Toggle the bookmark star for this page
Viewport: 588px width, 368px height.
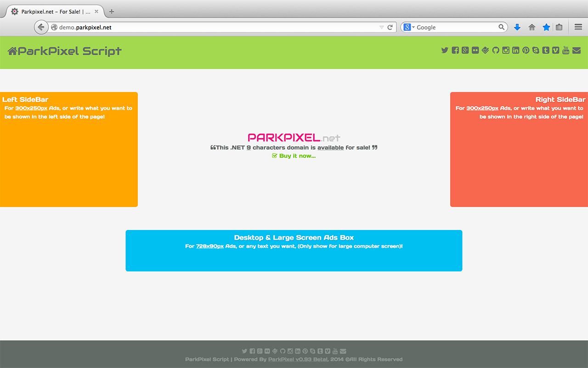[546, 28]
